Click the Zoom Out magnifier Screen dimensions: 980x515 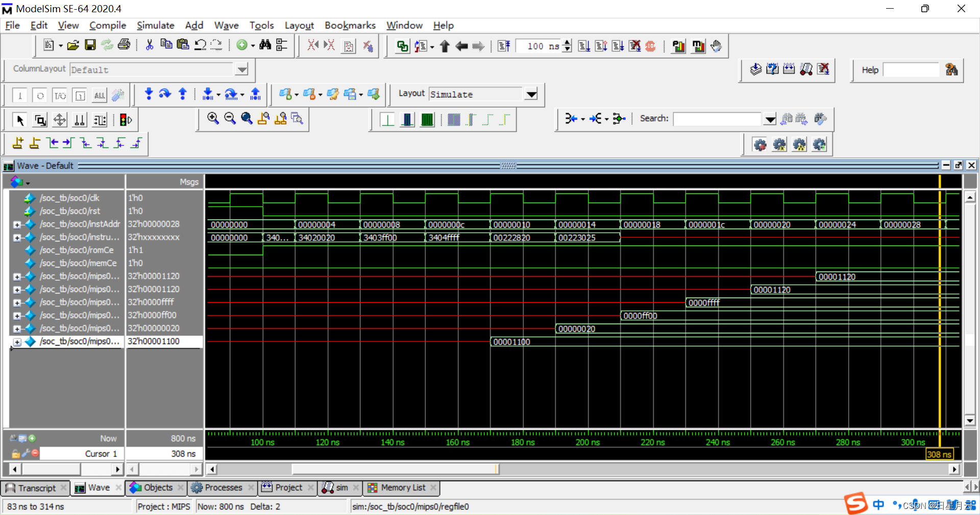230,119
